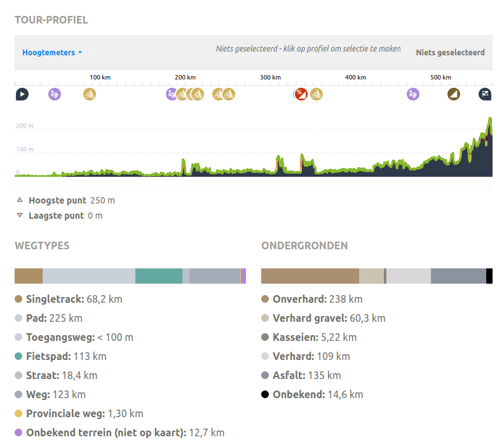Select the Singletrack legend entry
The image size is (504, 442).
pos(69,299)
